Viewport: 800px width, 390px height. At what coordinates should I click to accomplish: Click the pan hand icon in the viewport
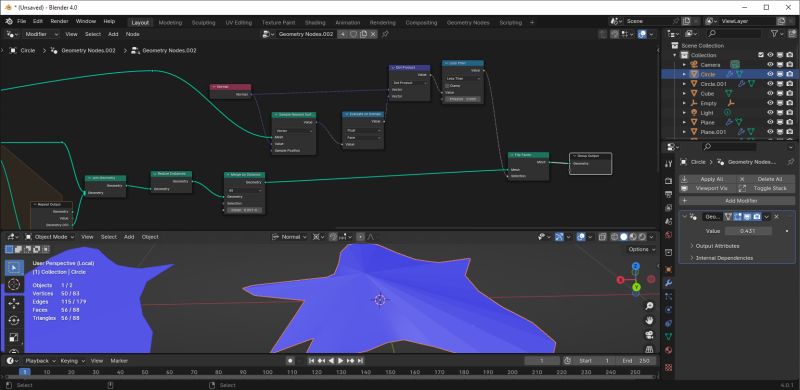[x=649, y=321]
